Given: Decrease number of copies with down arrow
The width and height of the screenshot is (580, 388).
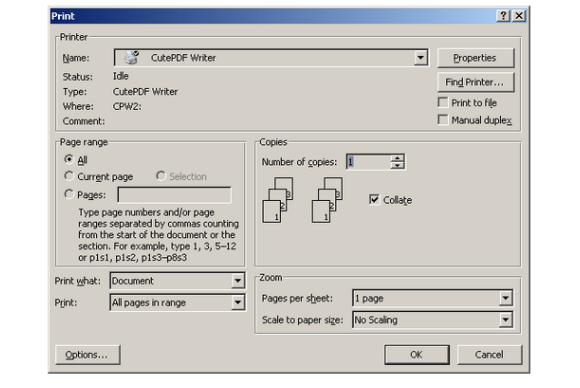Looking at the screenshot, I should [x=397, y=165].
